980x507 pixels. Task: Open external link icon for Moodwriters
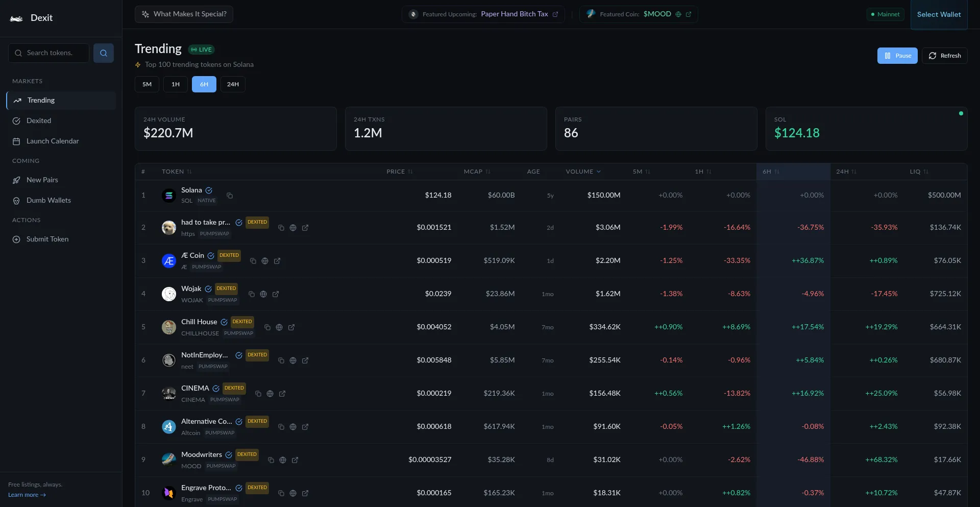pyautogui.click(x=295, y=460)
